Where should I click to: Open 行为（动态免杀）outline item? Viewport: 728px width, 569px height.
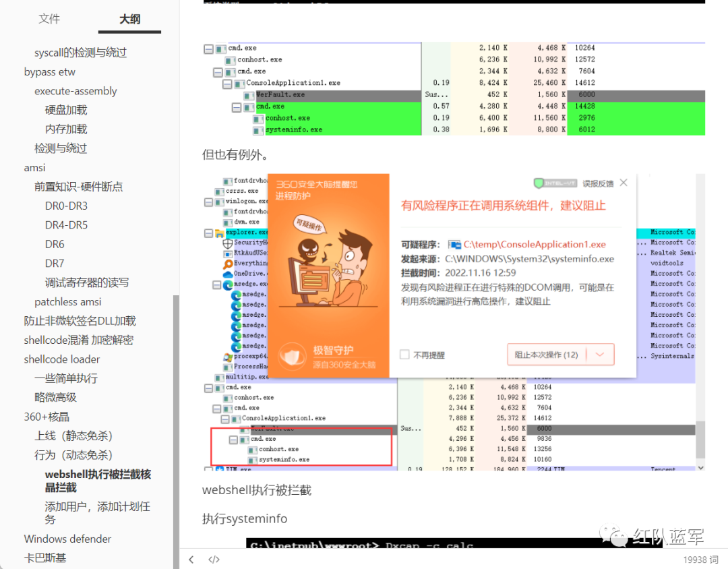[x=73, y=455]
